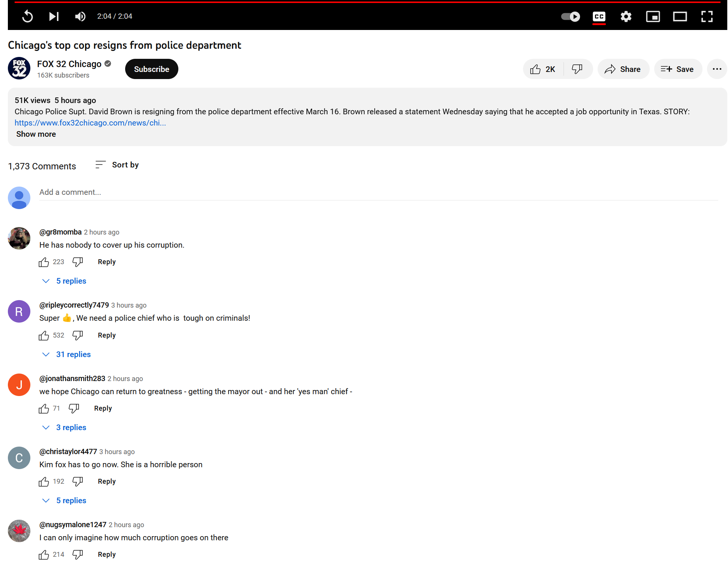728x565 pixels.
Task: Enter full screen mode
Action: pyautogui.click(x=707, y=16)
